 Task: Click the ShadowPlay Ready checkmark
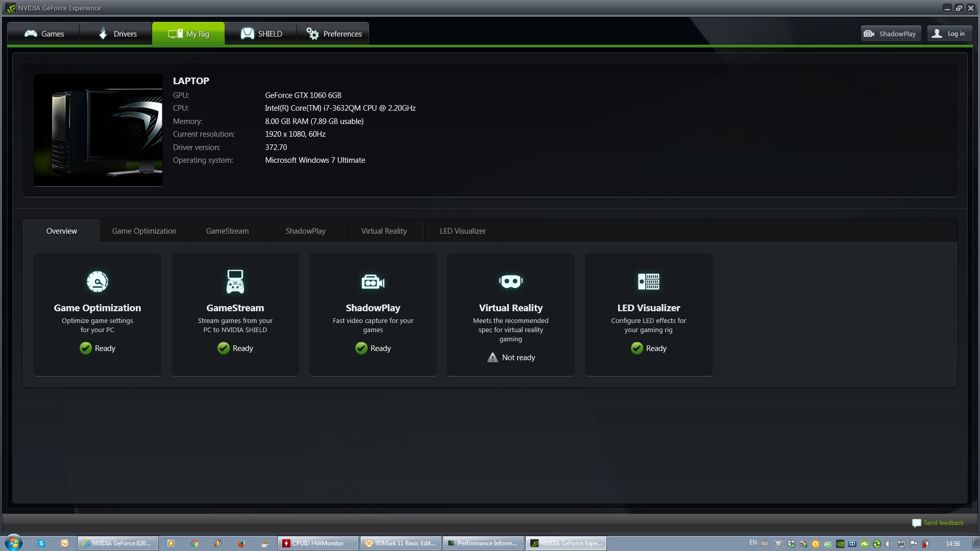(361, 348)
